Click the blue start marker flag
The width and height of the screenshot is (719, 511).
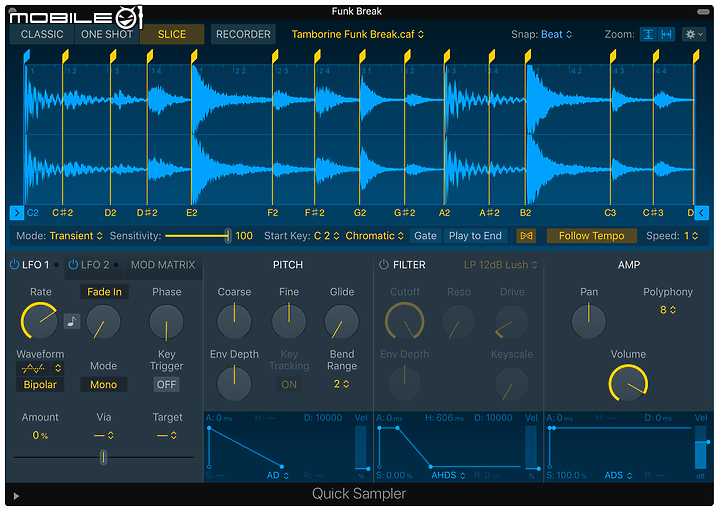pyautogui.click(x=27, y=56)
